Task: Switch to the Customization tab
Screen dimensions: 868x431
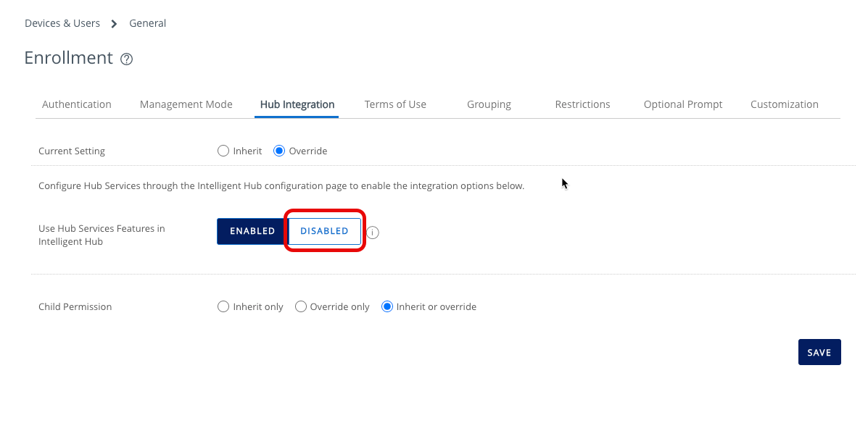Action: click(x=784, y=104)
